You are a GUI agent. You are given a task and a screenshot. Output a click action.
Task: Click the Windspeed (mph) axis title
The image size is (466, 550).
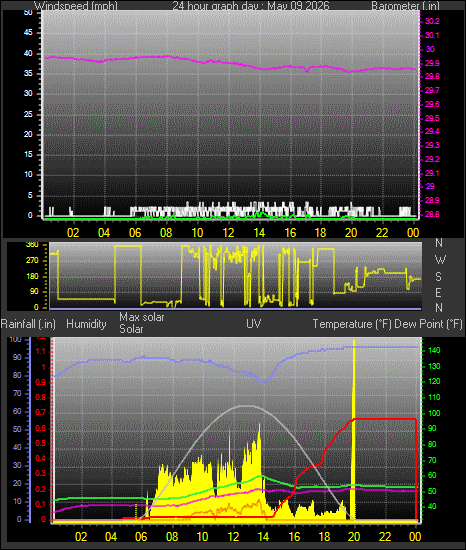[x=76, y=6]
